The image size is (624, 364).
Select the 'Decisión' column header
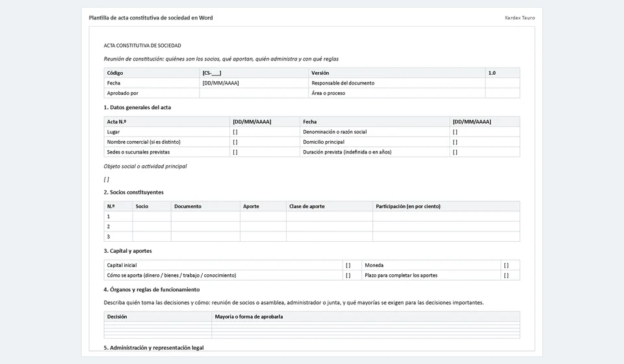[x=157, y=317]
